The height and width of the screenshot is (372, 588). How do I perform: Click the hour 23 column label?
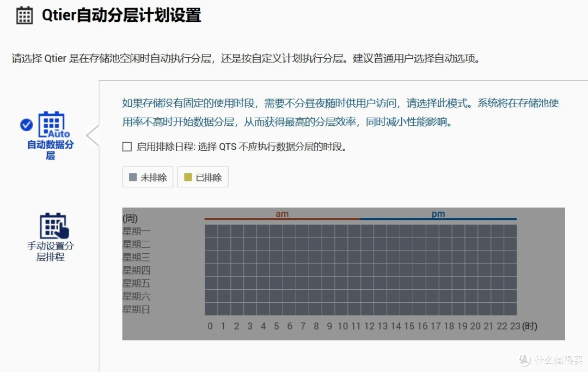[515, 326]
